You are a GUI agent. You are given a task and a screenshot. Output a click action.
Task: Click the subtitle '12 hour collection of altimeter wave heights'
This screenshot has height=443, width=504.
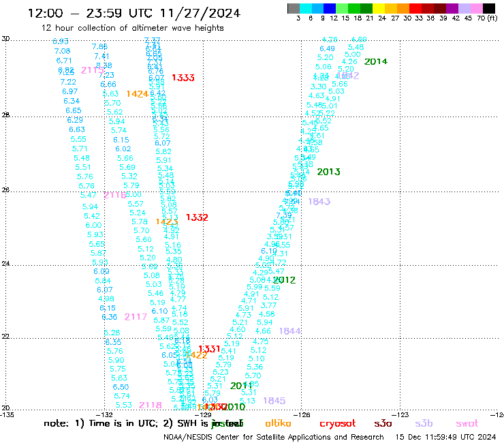tap(132, 28)
